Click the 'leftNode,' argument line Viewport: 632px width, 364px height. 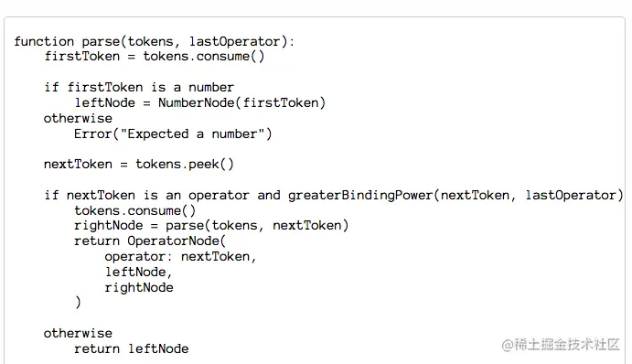(139, 273)
